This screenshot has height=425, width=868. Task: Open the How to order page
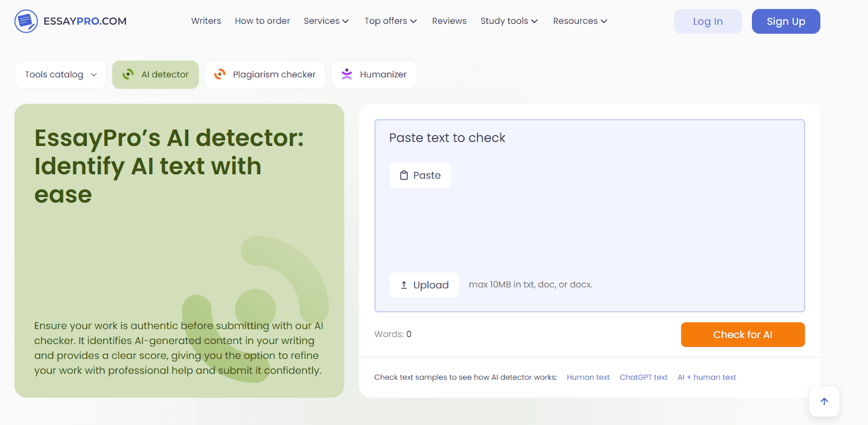(263, 21)
